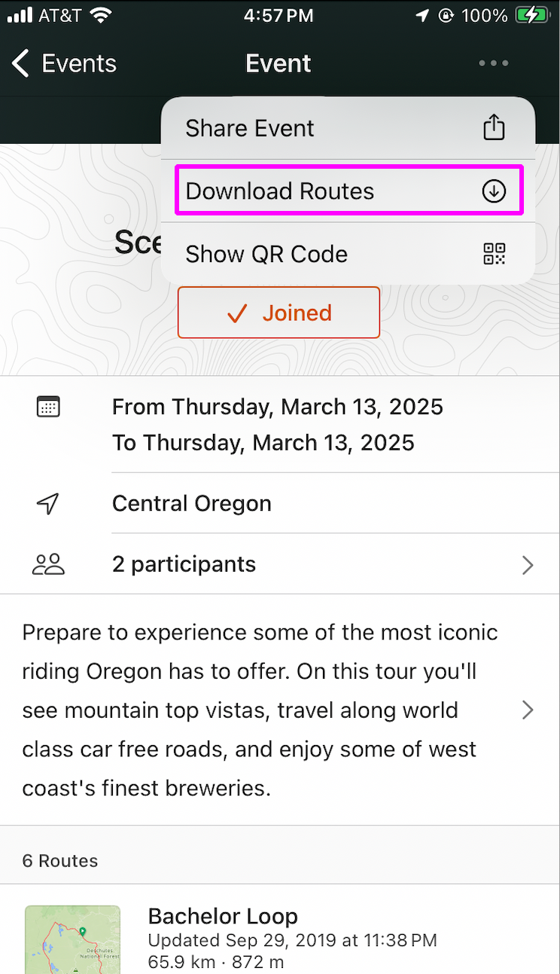This screenshot has width=560, height=974.
Task: Toggle the Joined status button
Action: pos(278,313)
